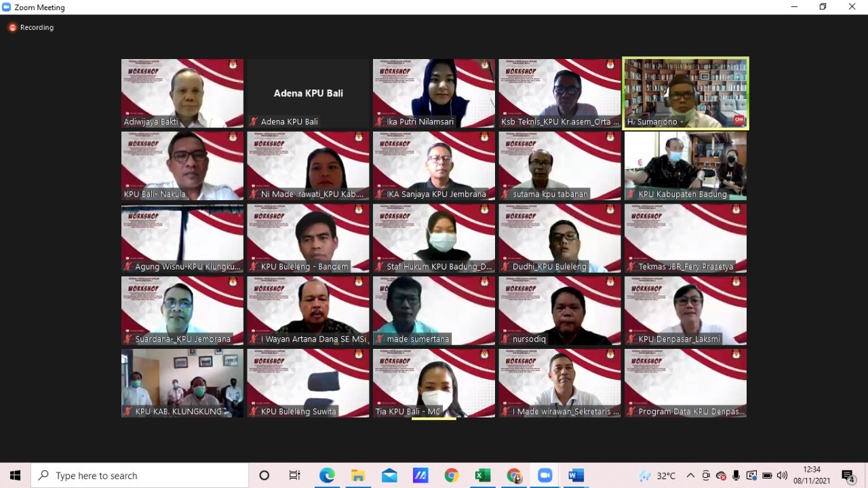
Task: Expand hidden system tray icons chevron
Action: tap(690, 476)
